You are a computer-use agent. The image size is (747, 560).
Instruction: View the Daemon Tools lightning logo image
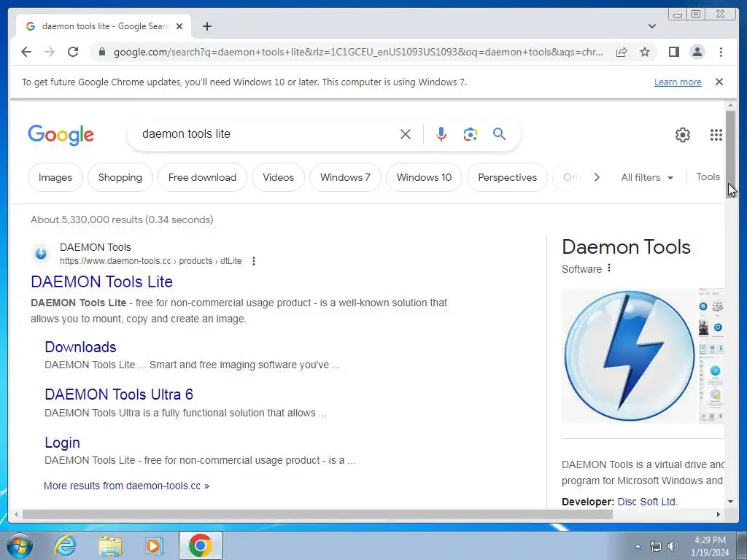coord(630,356)
